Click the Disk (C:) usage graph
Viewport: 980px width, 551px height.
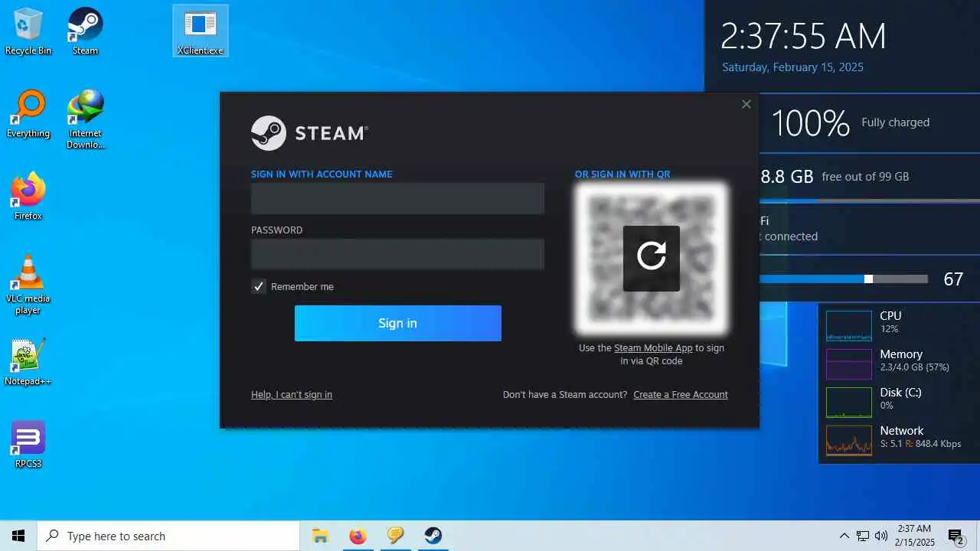click(849, 403)
